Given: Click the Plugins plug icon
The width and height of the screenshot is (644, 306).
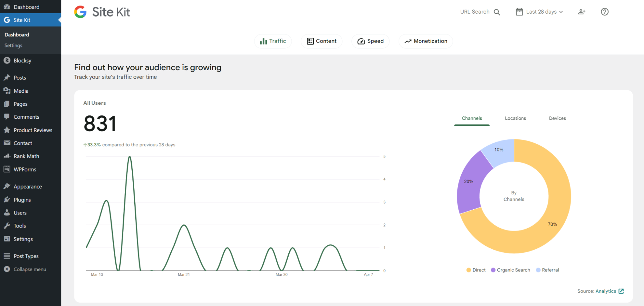Looking at the screenshot, I should [x=7, y=200].
